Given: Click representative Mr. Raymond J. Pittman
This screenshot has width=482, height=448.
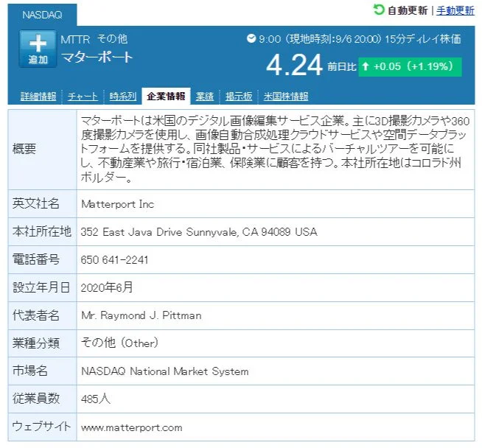Looking at the screenshot, I should (142, 315).
